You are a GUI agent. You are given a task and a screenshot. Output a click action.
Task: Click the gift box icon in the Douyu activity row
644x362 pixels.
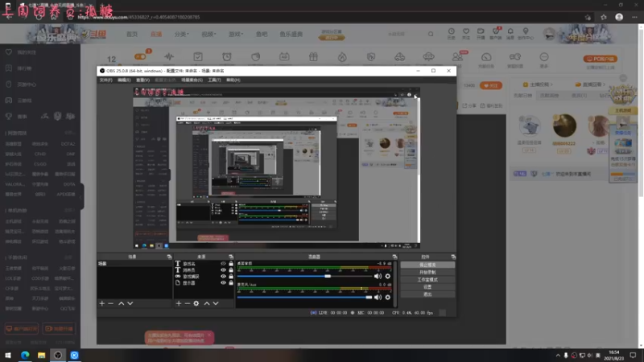pos(313,56)
